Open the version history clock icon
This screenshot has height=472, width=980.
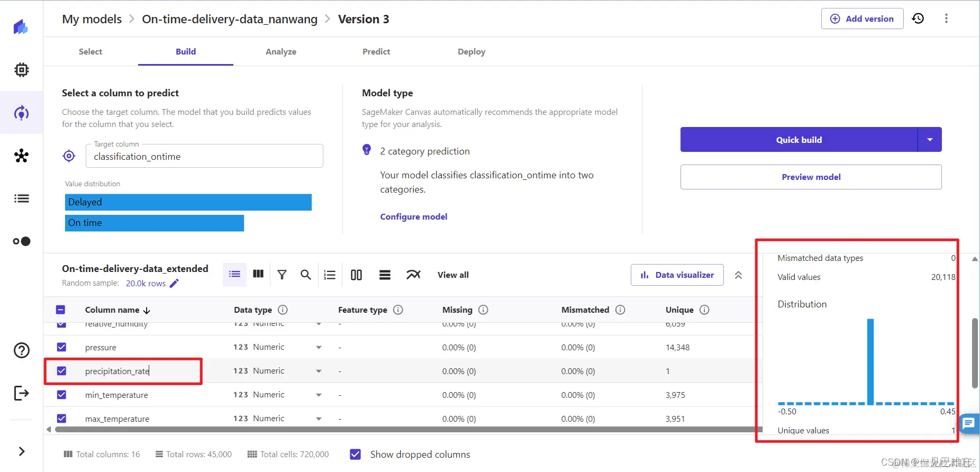[918, 19]
